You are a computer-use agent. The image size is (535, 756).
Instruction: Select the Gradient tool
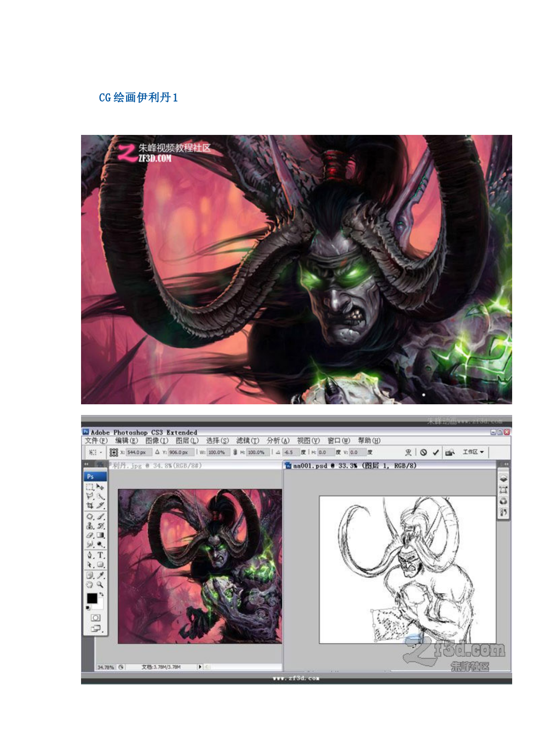[x=100, y=535]
